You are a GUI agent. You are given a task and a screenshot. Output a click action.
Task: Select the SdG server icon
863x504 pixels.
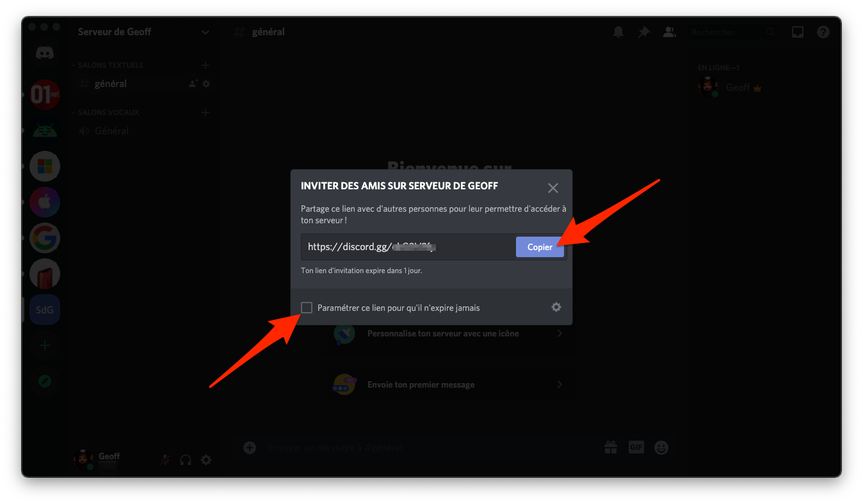click(45, 310)
